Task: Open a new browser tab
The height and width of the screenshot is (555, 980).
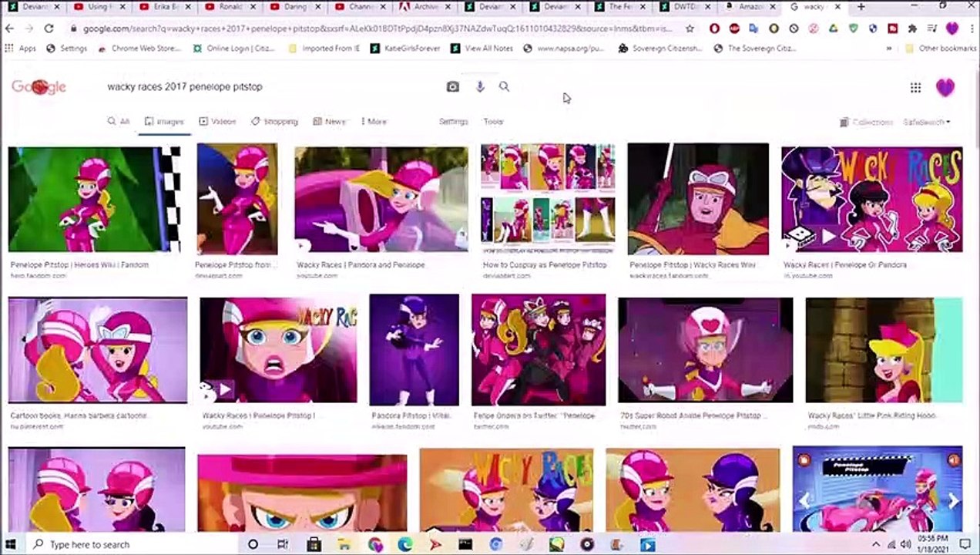Action: [x=861, y=7]
